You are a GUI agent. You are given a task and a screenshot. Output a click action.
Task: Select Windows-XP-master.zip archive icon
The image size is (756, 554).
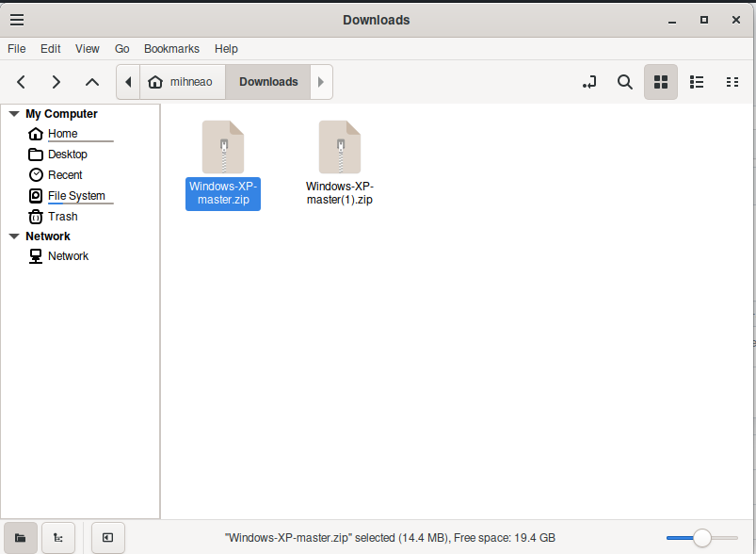click(x=223, y=147)
